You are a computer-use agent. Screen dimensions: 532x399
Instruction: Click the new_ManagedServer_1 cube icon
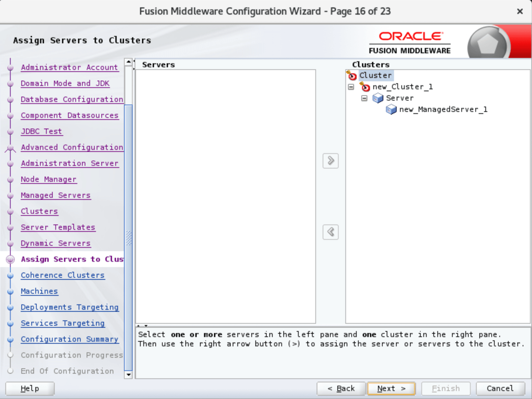point(391,110)
